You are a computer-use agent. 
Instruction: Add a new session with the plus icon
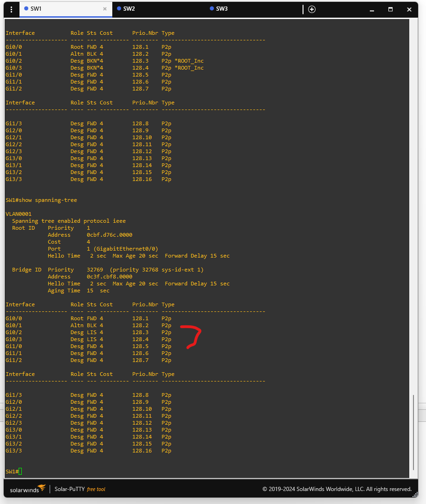(311, 9)
